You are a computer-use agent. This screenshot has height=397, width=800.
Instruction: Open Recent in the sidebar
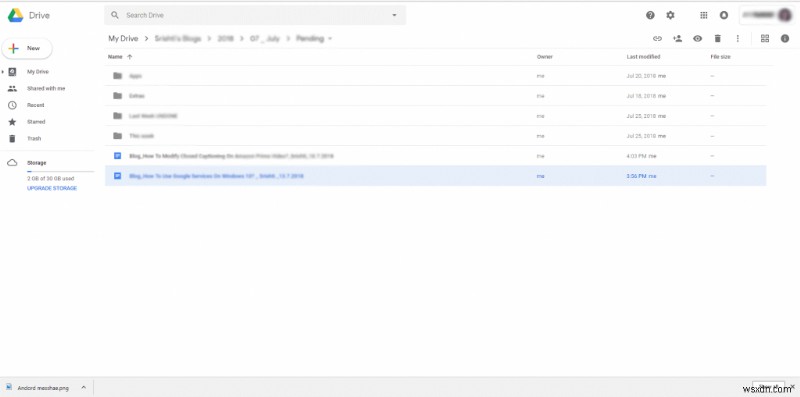point(36,105)
